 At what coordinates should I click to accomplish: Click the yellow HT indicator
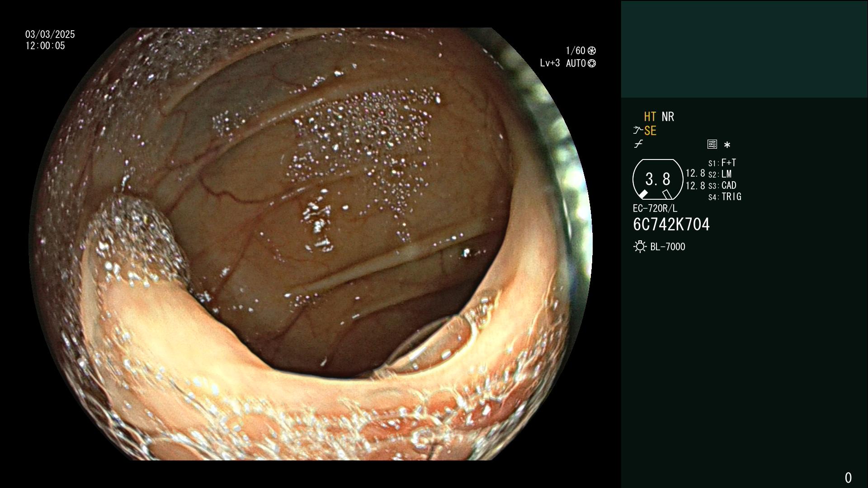pos(650,117)
